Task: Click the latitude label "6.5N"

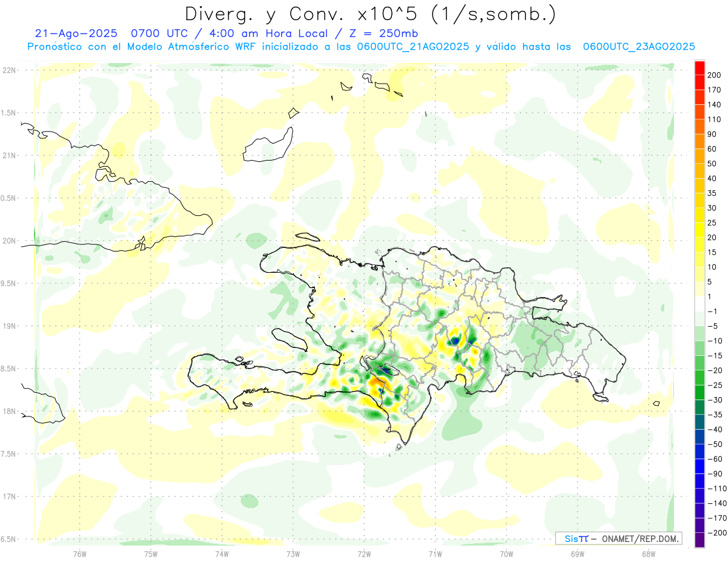Action: point(9,540)
